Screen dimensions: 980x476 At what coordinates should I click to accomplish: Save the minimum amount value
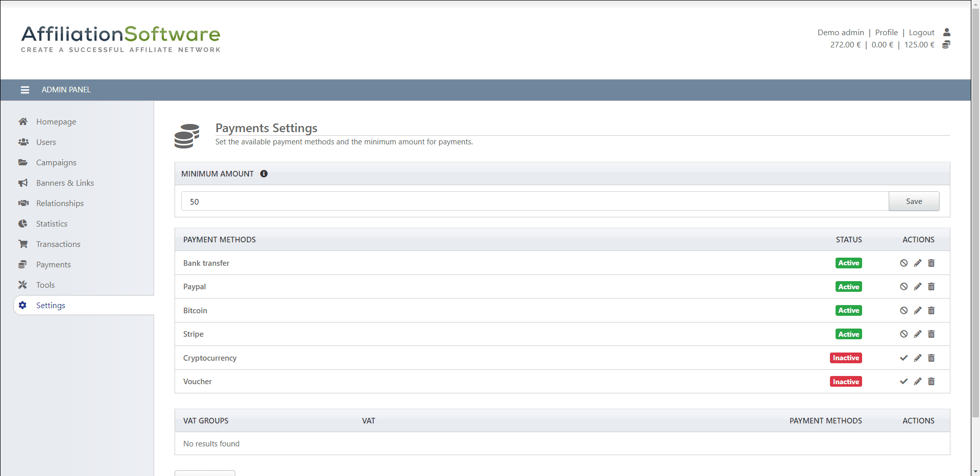(914, 202)
